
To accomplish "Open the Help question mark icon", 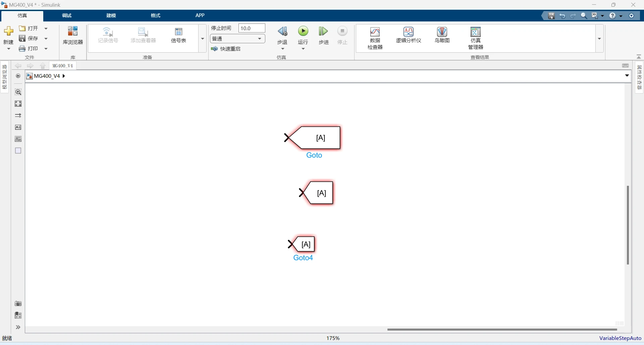I will coord(612,16).
